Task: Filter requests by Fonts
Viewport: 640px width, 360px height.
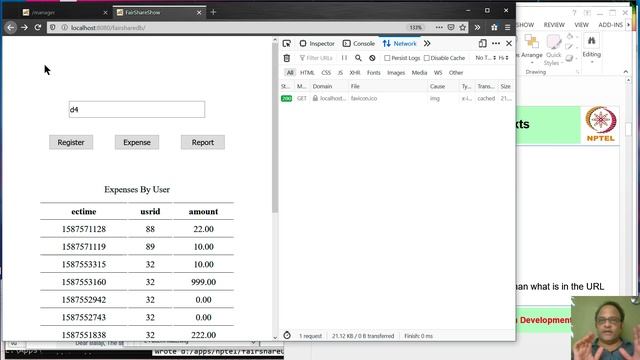Action: pyautogui.click(x=373, y=73)
